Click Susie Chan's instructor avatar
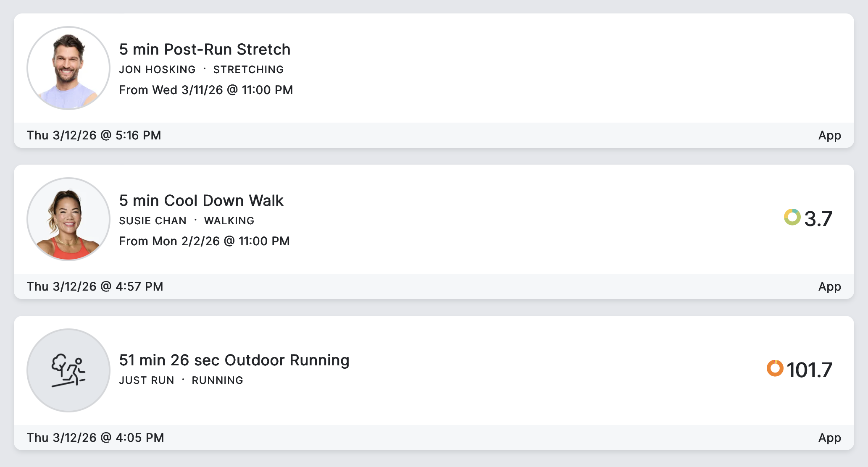The image size is (868, 467). coord(68,219)
